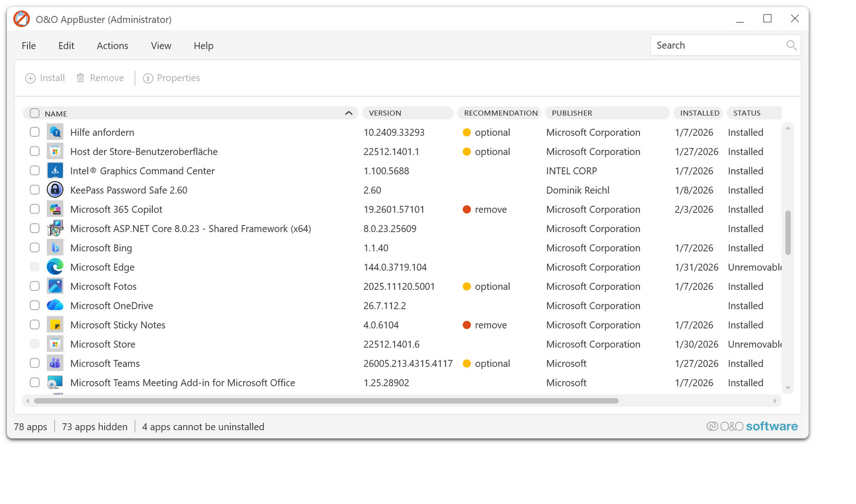Viewport: 856px width, 504px height.
Task: Click the Intel Graphics Command Center icon
Action: [55, 171]
